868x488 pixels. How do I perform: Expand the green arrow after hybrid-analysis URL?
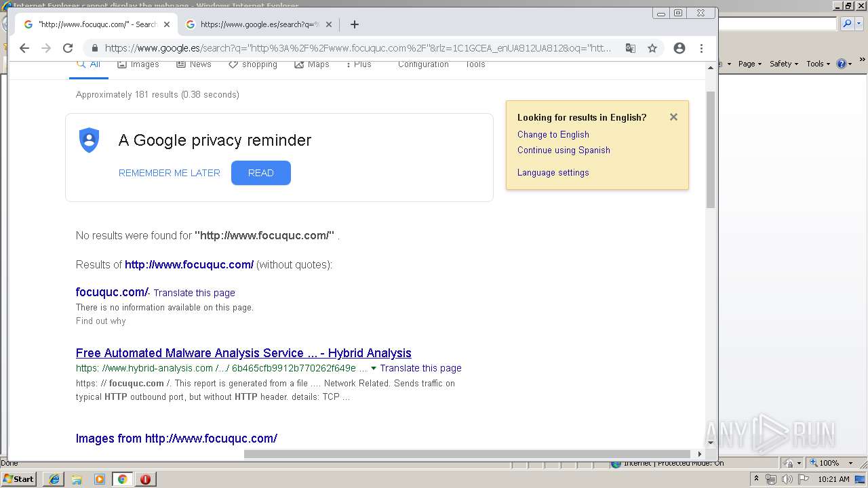click(x=374, y=368)
